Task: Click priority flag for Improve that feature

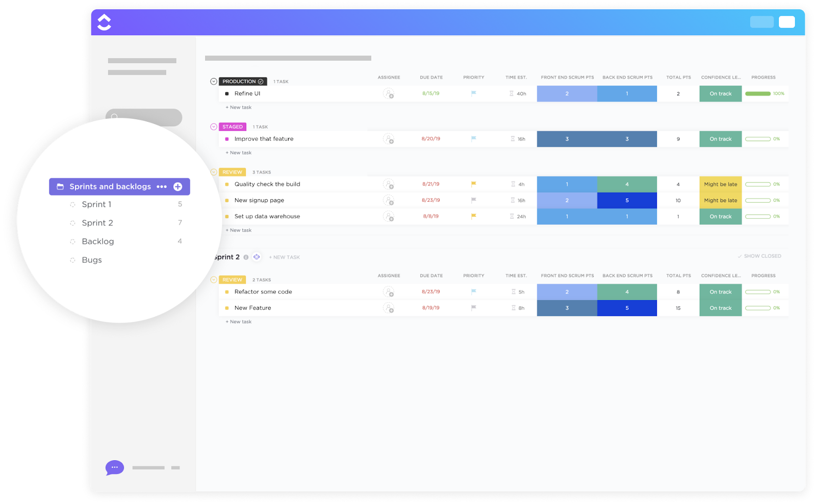Action: point(474,139)
